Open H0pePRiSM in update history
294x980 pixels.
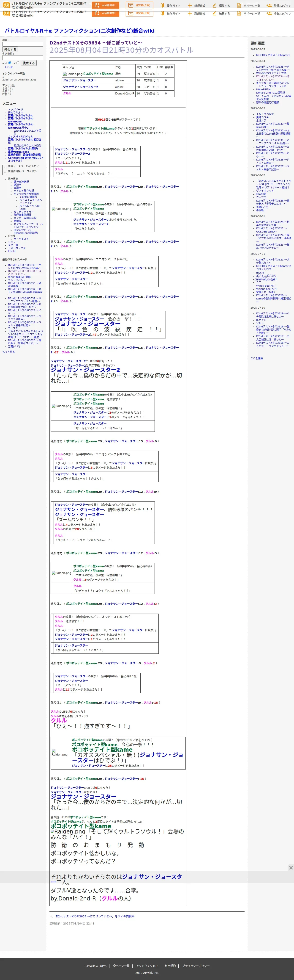263,90
